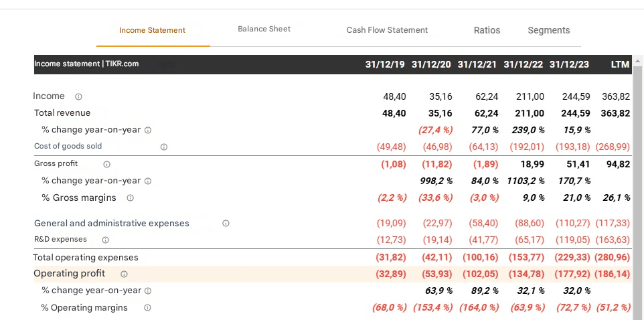The image size is (644, 320).
Task: Select the Ratios tab
Action: pyautogui.click(x=487, y=30)
